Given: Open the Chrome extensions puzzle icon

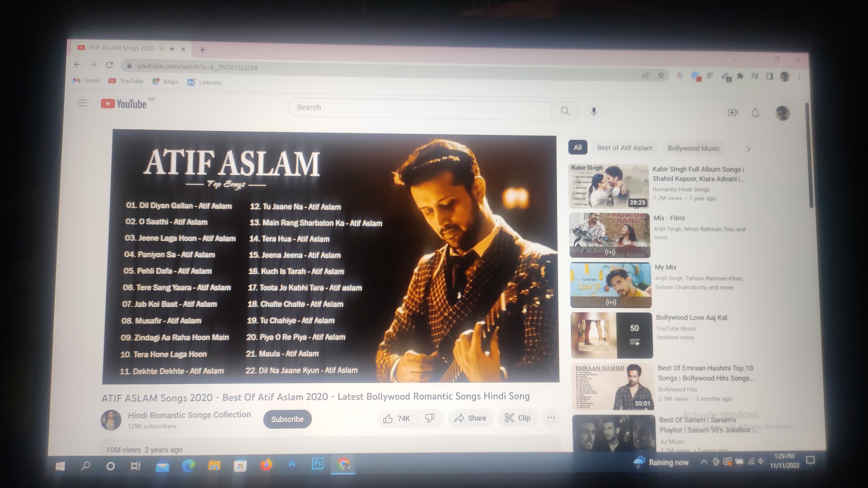Looking at the screenshot, I should 740,76.
